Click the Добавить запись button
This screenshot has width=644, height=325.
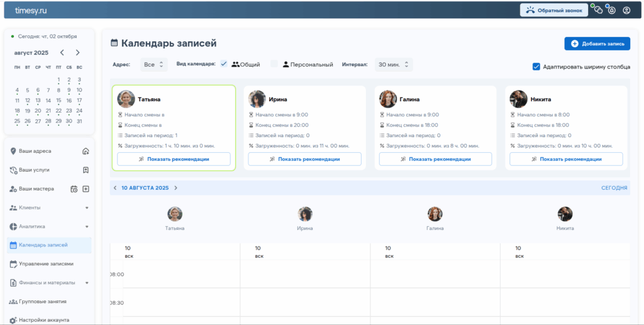(597, 43)
